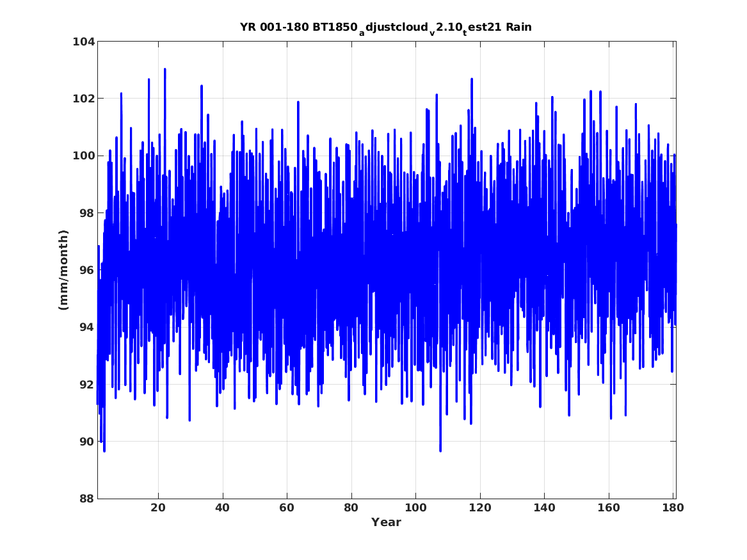Click x-axis tick label 120

(479, 508)
